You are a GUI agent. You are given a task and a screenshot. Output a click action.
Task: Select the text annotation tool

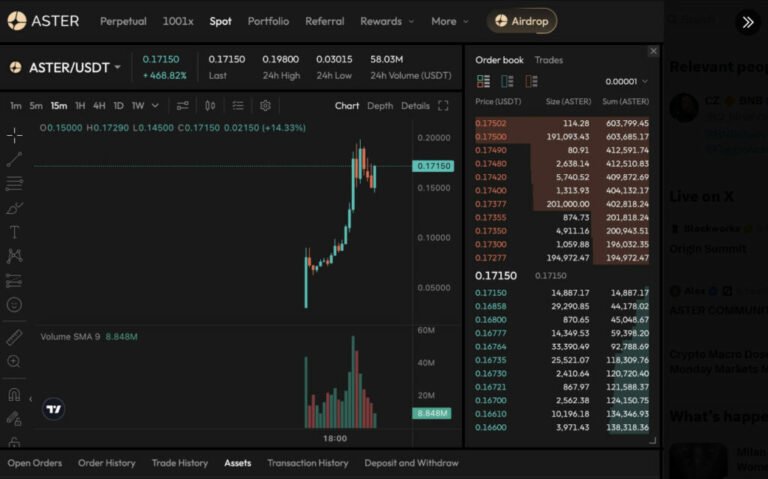tap(15, 232)
